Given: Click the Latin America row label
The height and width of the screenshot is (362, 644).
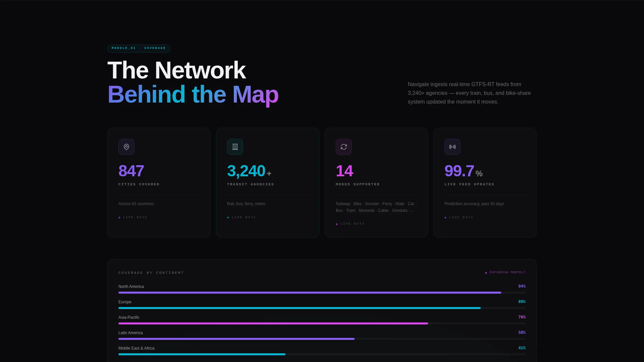Looking at the screenshot, I should [130, 333].
